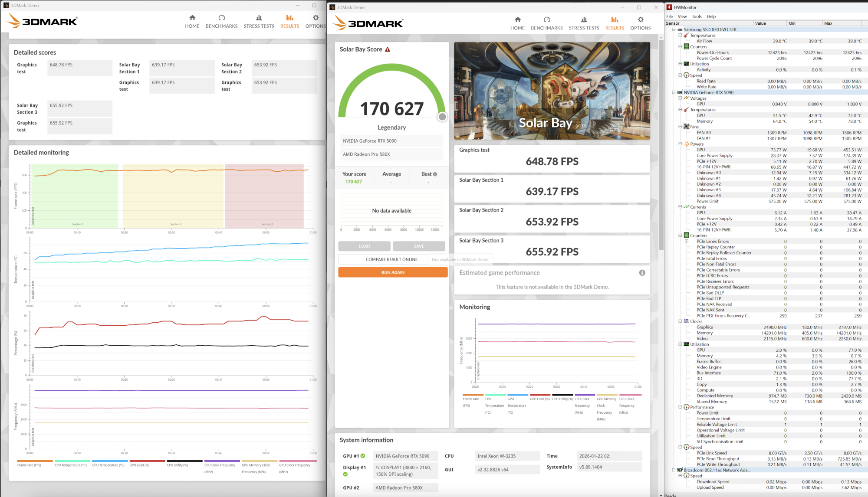Viewport: 868px width, 497px height.
Task: Click the score gauge end knob
Action: coord(442,117)
